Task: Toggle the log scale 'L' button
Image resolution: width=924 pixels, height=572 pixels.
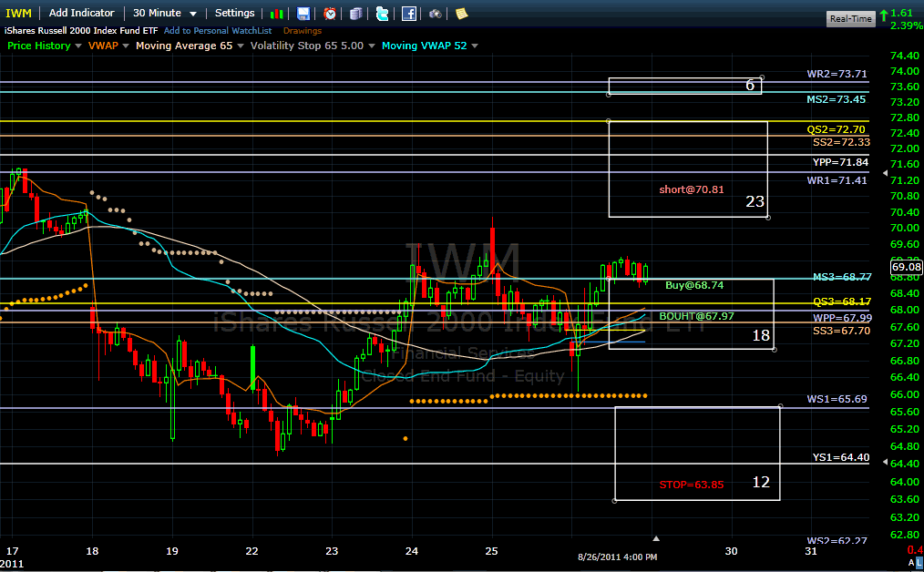Action: click(x=919, y=563)
